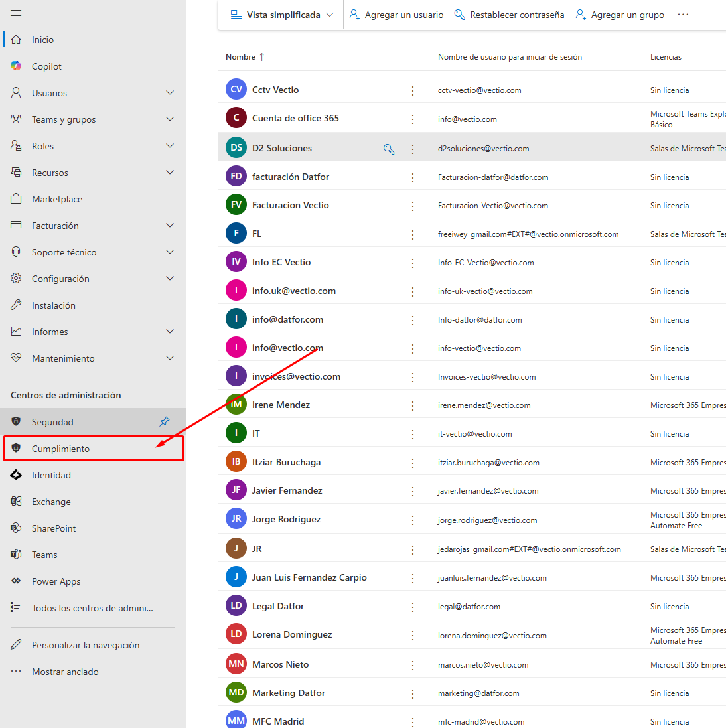Viewport: 726px width, 728px height.
Task: Expand the Facturación section
Action: (x=170, y=226)
